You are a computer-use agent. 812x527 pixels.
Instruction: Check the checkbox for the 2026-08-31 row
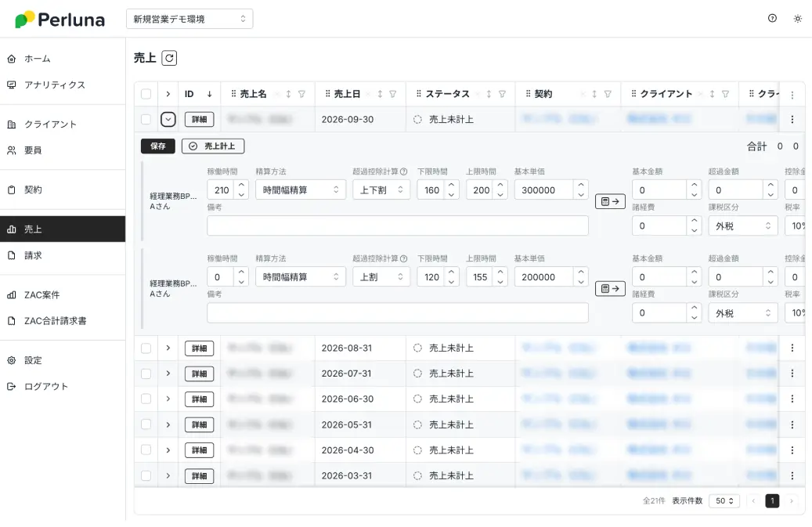146,348
